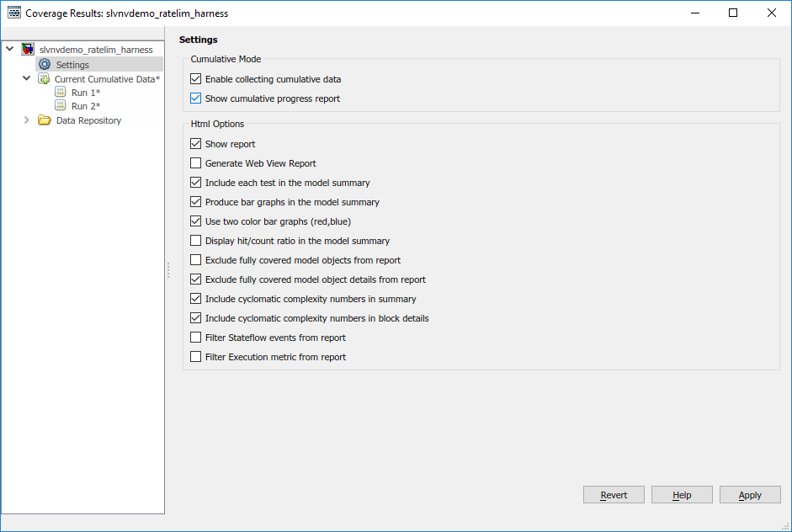792x532 pixels.
Task: Click the panel splitter handle dots
Action: pyautogui.click(x=168, y=270)
